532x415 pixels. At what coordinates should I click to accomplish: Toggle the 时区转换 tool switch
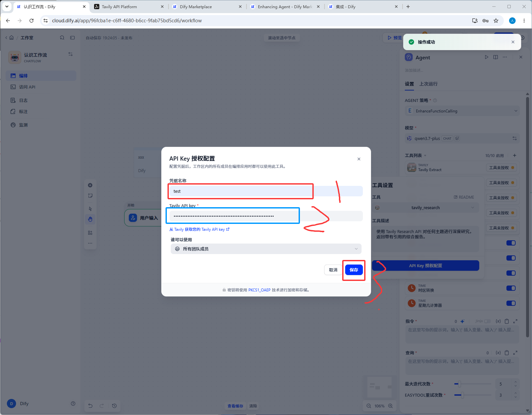[x=511, y=288]
